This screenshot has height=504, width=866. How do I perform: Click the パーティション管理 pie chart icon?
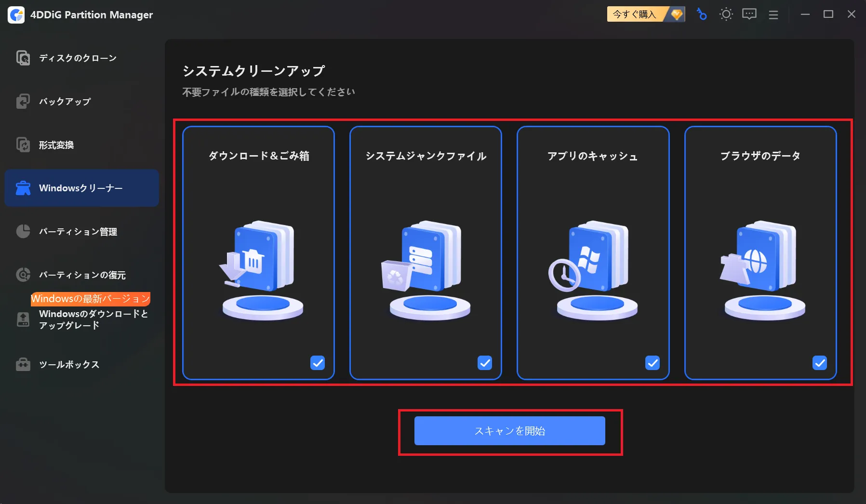click(x=23, y=231)
